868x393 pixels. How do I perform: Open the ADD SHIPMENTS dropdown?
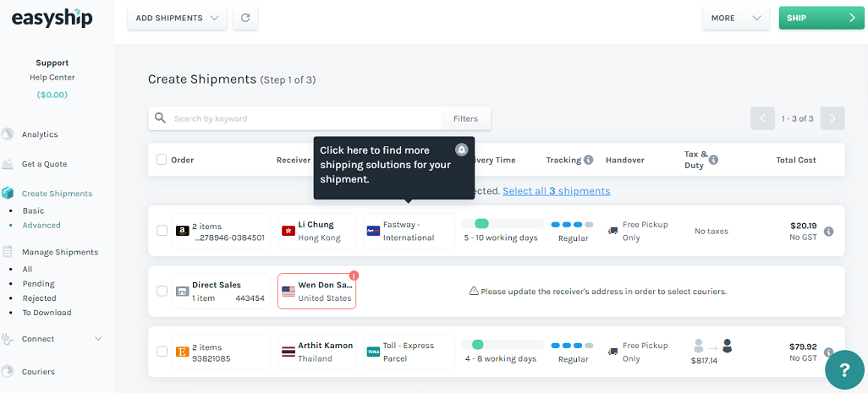coord(177,18)
